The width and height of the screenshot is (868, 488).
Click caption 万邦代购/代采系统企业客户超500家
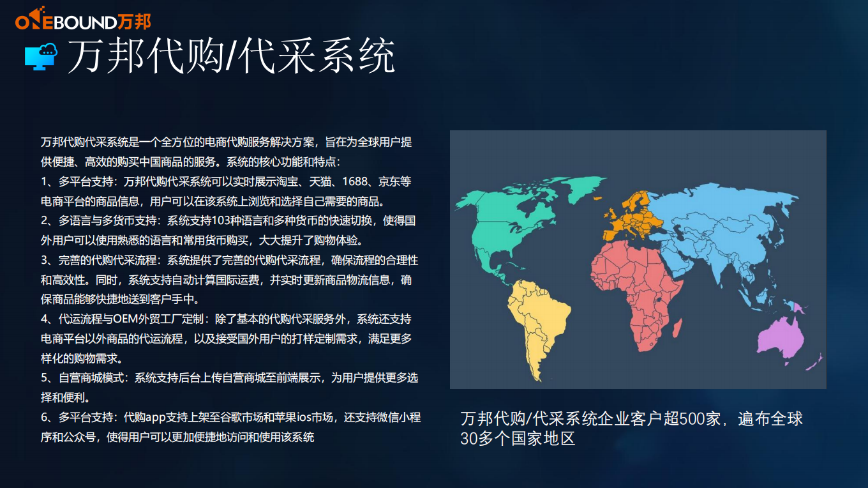pos(631,419)
